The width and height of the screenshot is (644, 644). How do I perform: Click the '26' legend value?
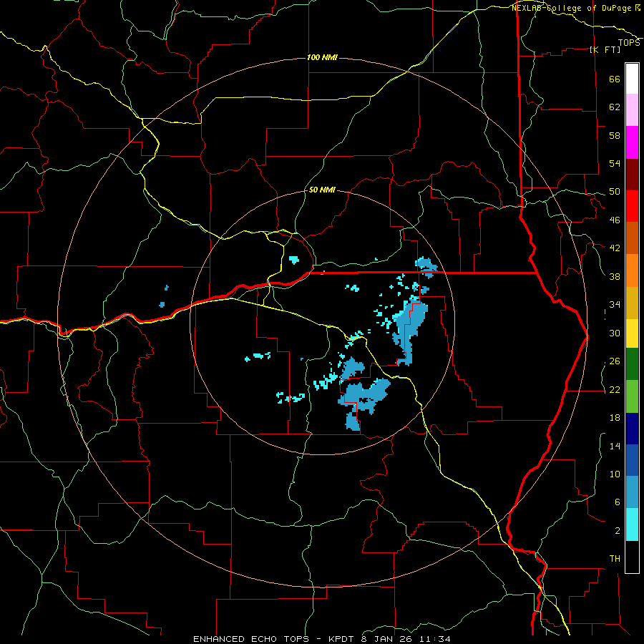pos(615,361)
